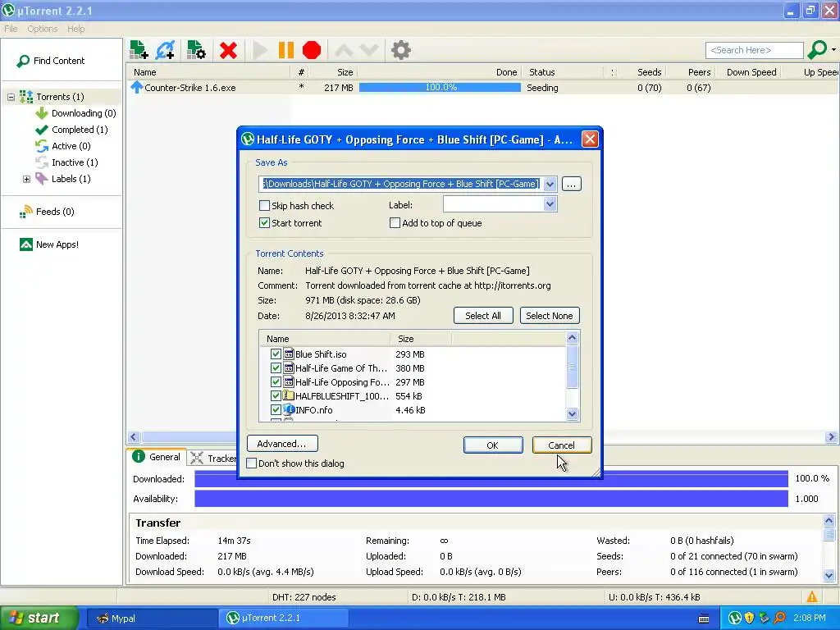Click left arrow of horizontal scrollbar
This screenshot has width=840, height=630.
134,437
